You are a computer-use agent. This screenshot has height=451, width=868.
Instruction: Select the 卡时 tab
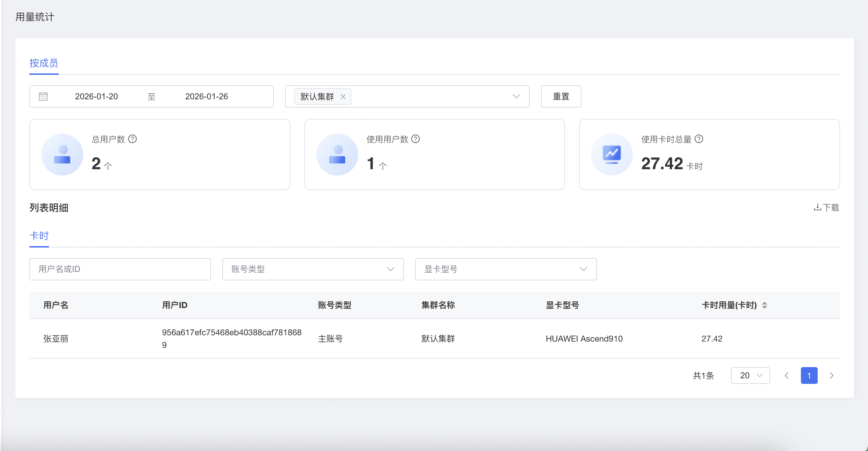[x=39, y=236]
